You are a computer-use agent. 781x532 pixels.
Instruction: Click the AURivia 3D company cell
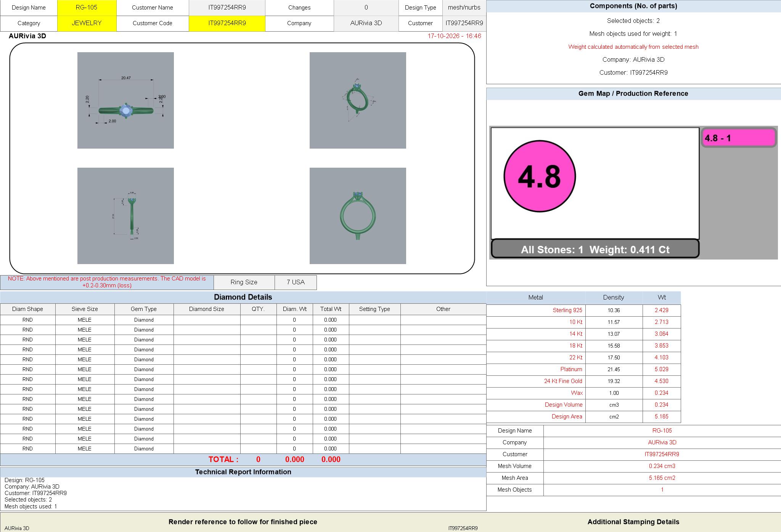(366, 23)
